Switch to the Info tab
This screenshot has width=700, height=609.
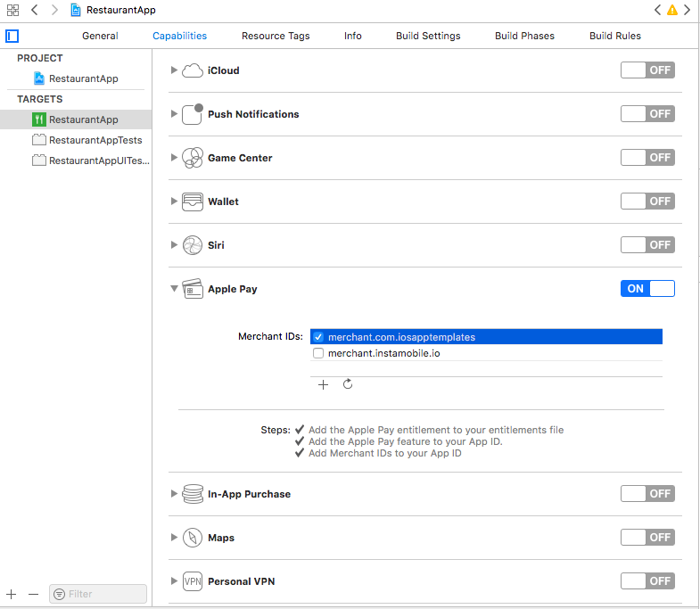(353, 36)
